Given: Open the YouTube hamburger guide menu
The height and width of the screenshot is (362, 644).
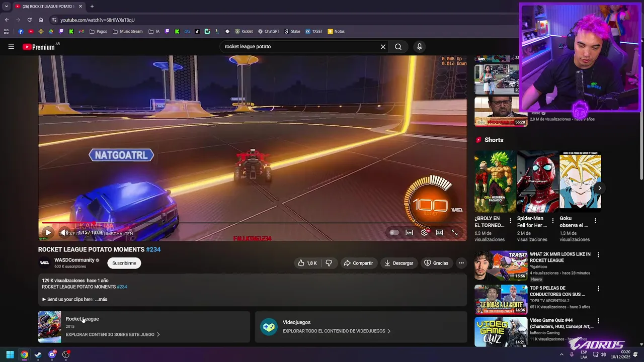Looking at the screenshot, I should pos(11,47).
